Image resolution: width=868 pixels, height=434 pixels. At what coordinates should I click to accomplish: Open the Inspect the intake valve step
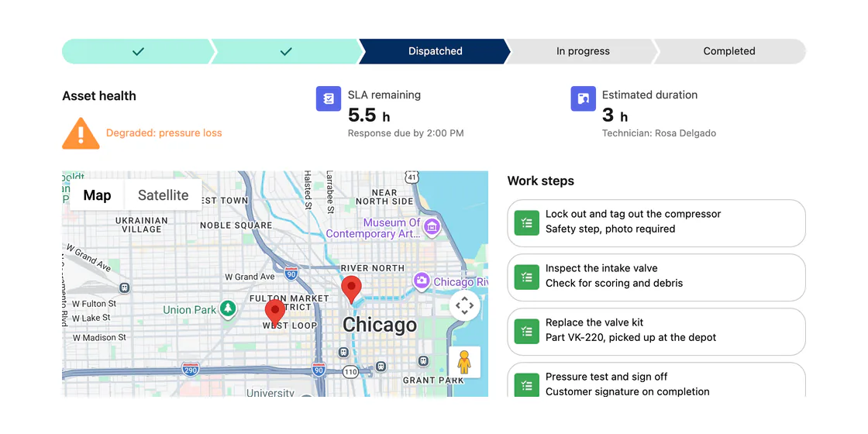click(x=656, y=277)
